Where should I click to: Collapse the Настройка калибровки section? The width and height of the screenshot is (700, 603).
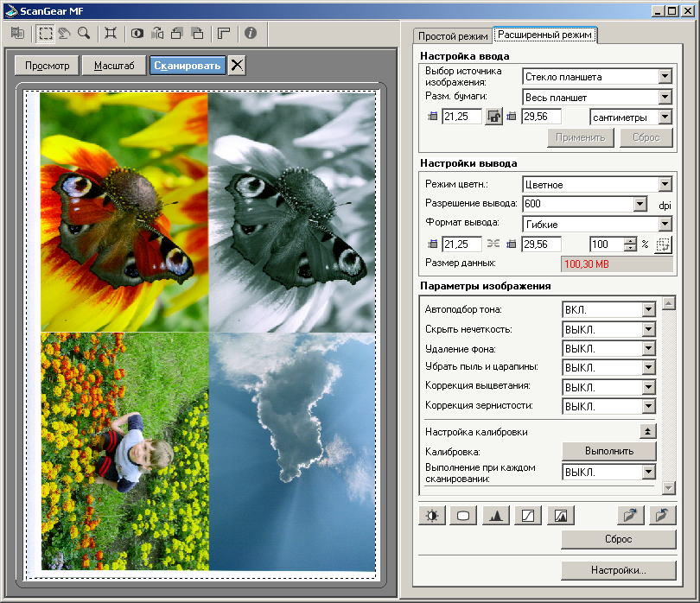point(648,431)
